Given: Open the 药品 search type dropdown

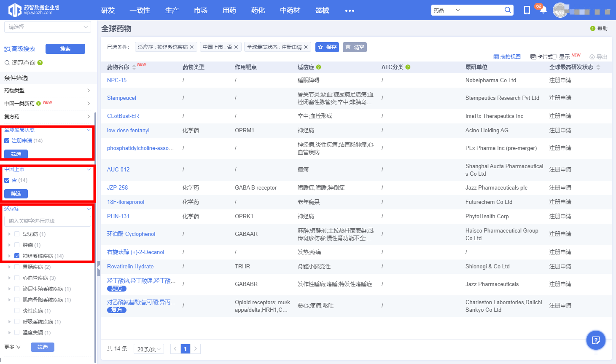Looking at the screenshot, I should coord(447,10).
